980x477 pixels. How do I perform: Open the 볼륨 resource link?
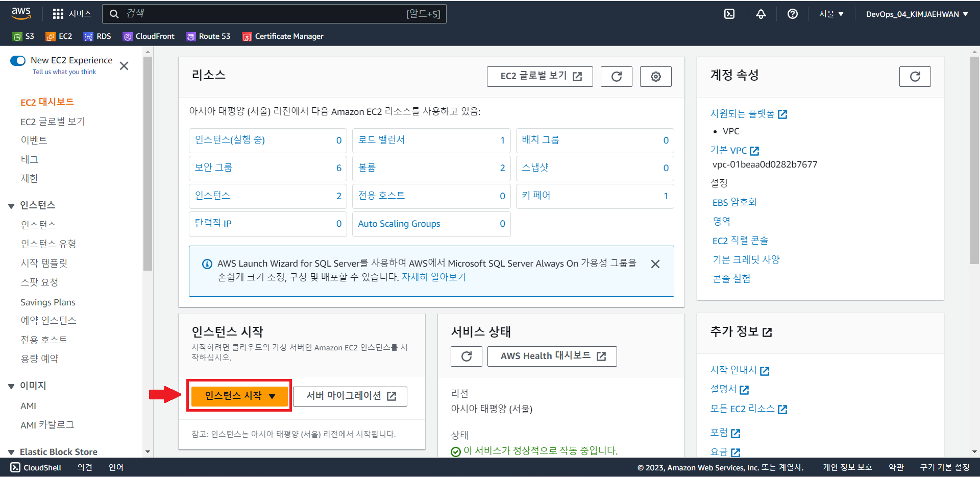[x=366, y=168]
